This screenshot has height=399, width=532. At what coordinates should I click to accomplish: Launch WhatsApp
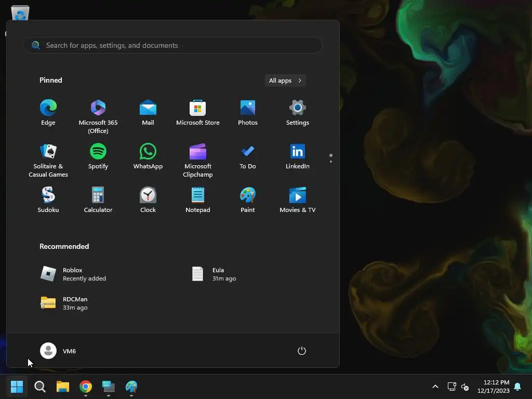(148, 157)
